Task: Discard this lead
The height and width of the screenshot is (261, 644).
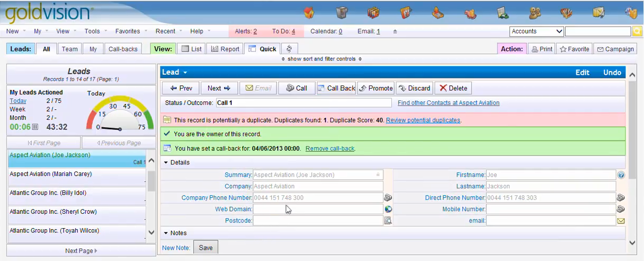Action: click(x=415, y=88)
